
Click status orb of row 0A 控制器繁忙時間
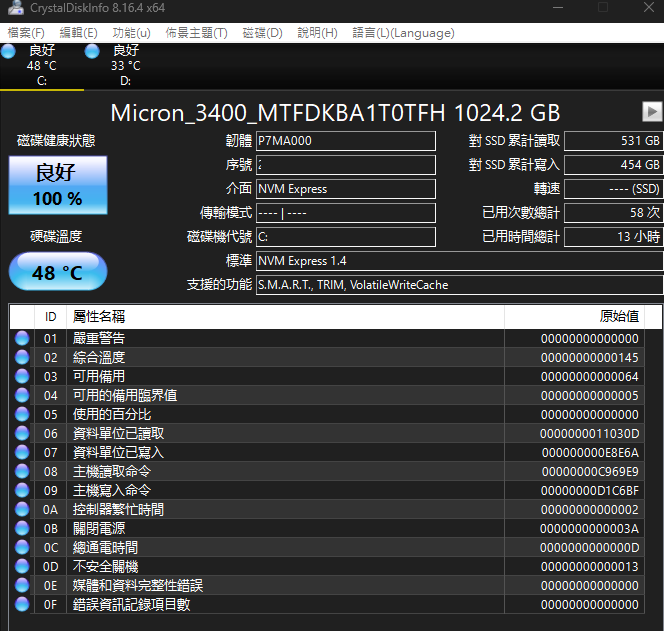[x=22, y=509]
